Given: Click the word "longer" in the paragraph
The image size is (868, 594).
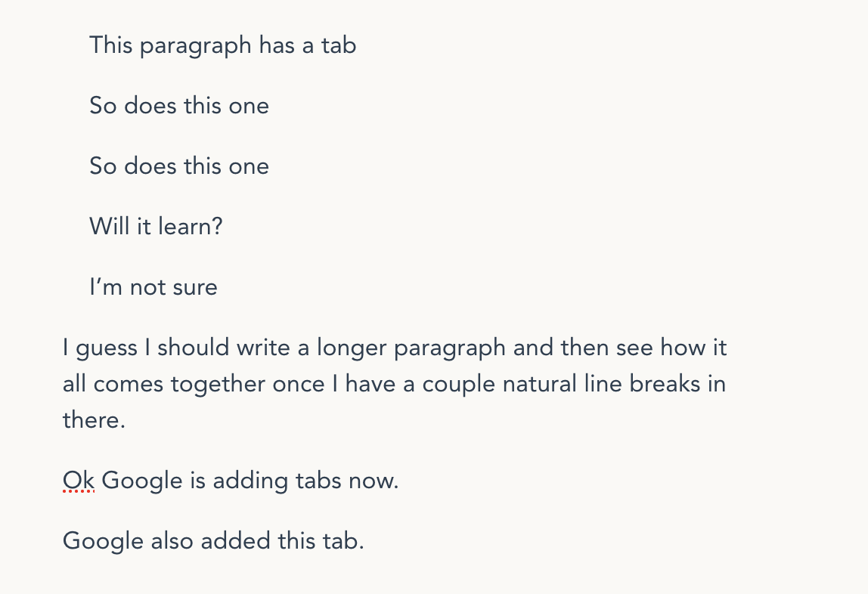Looking at the screenshot, I should (352, 349).
